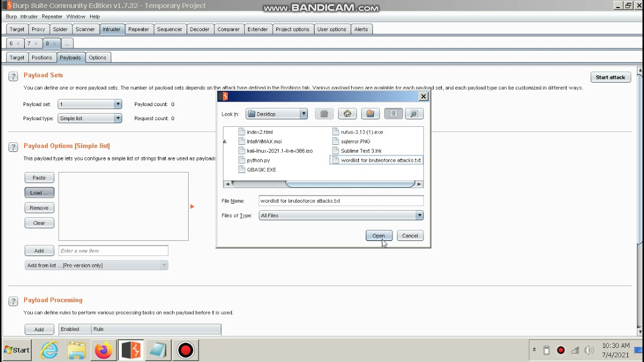
Task: Click Cancel in the file dialog
Action: pos(410,236)
